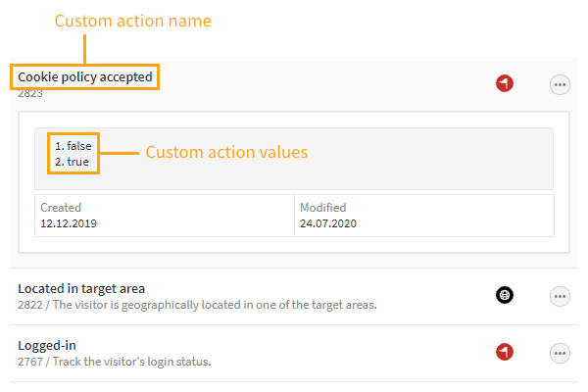Screen dimensions: 588x392
Task: Click the Created date 12.12.2019
Action: 69,223
